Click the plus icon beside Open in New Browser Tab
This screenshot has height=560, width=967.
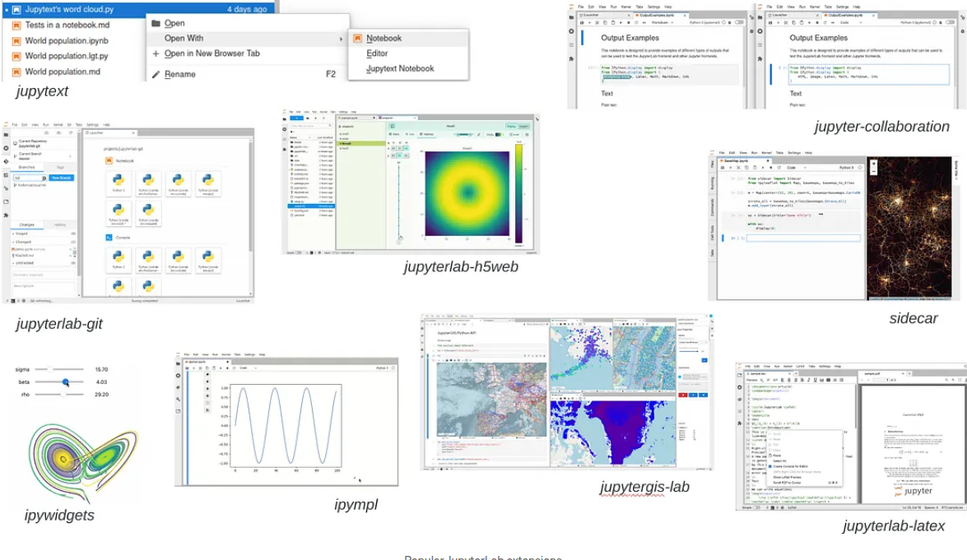[156, 53]
